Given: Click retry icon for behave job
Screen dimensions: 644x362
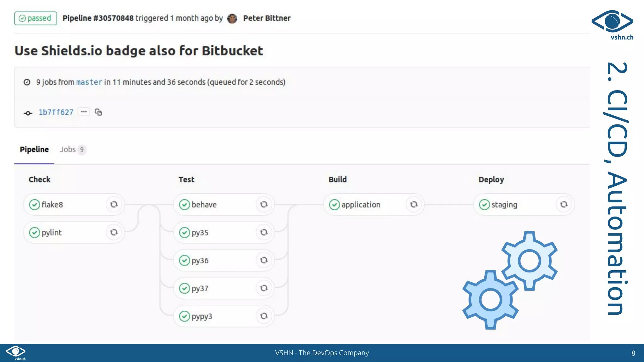Looking at the screenshot, I should 264,205.
